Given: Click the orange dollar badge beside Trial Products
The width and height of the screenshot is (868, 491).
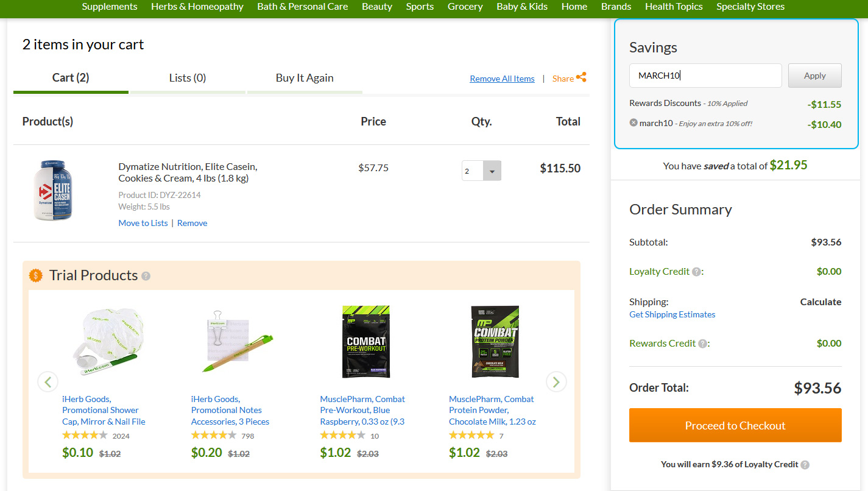Looking at the screenshot, I should click(x=37, y=275).
